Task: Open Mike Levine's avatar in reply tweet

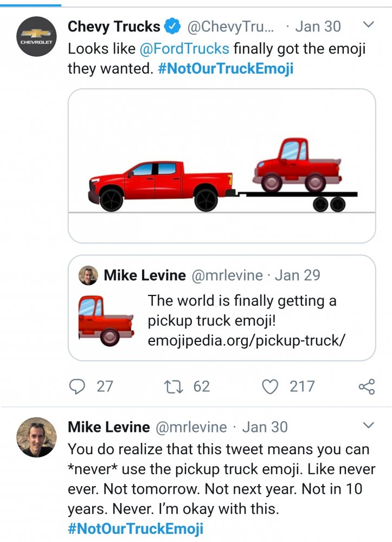Action: tap(37, 437)
